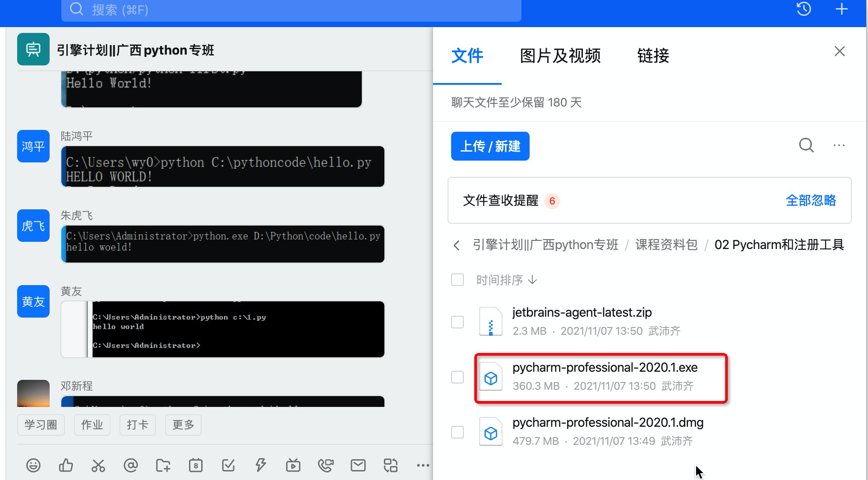The height and width of the screenshot is (480, 868).
Task: Open 黄友 user avatar
Action: click(33, 301)
